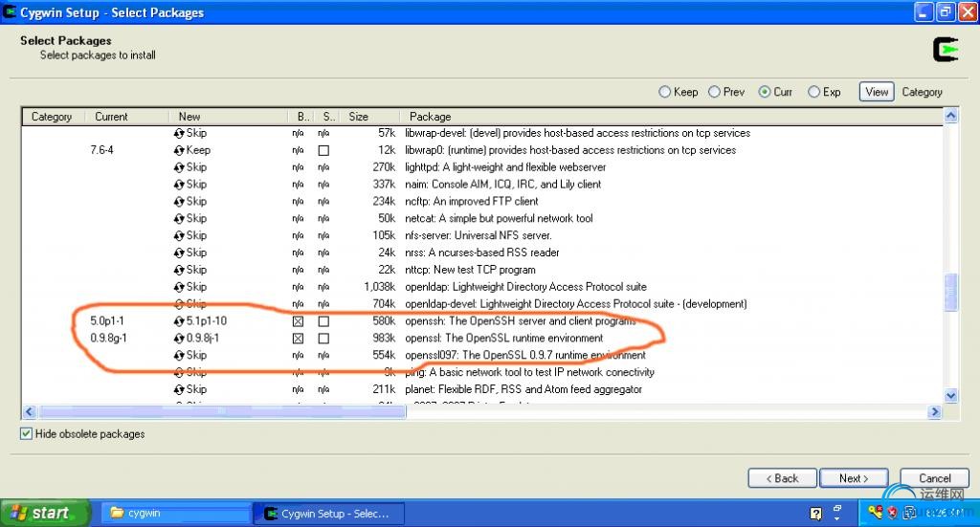Cycle the Skip icon for nttcp
The height and width of the screenshot is (527, 980).
point(179,270)
